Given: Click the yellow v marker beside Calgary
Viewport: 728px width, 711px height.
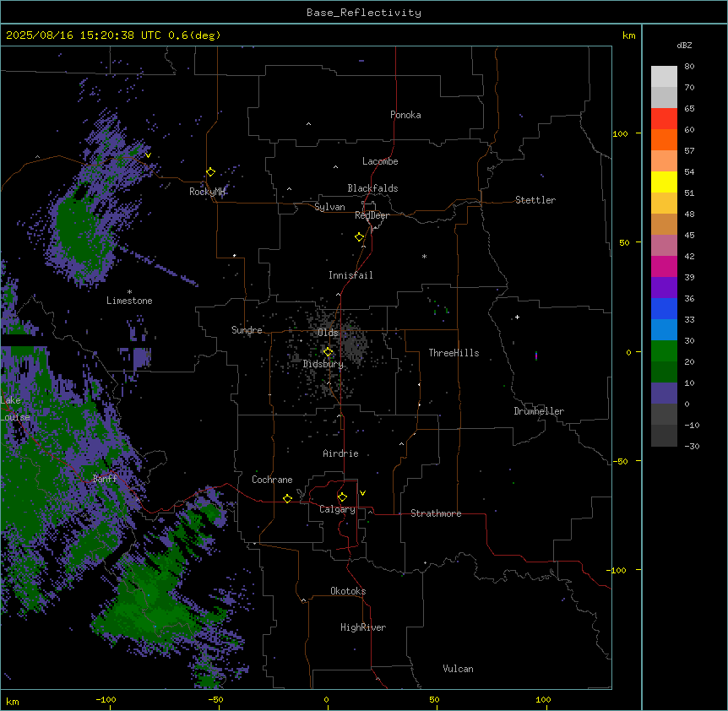Looking at the screenshot, I should [x=362, y=493].
